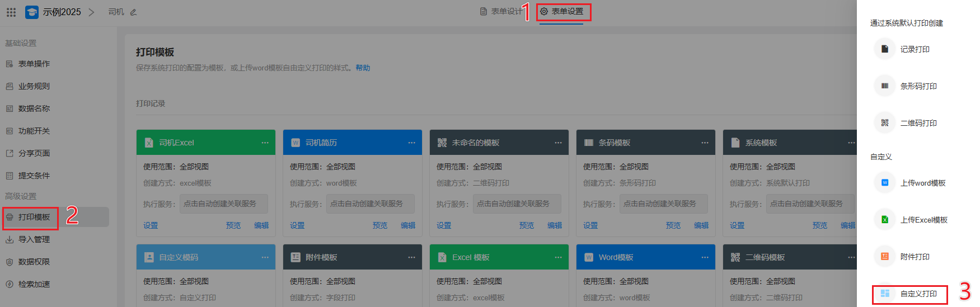
Task: Open more options on 条码模板 card
Action: point(705,143)
